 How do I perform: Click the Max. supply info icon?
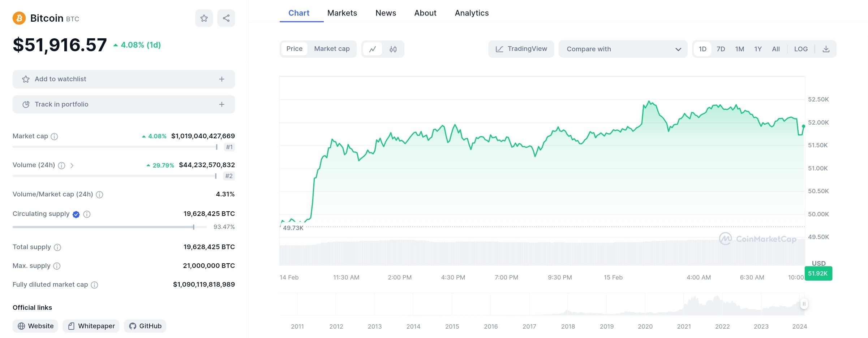click(57, 266)
